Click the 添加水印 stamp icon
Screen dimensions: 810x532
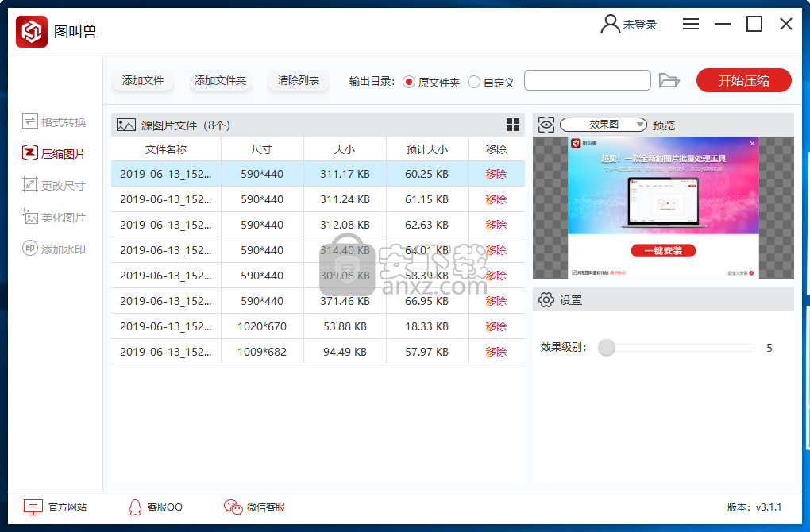click(30, 249)
